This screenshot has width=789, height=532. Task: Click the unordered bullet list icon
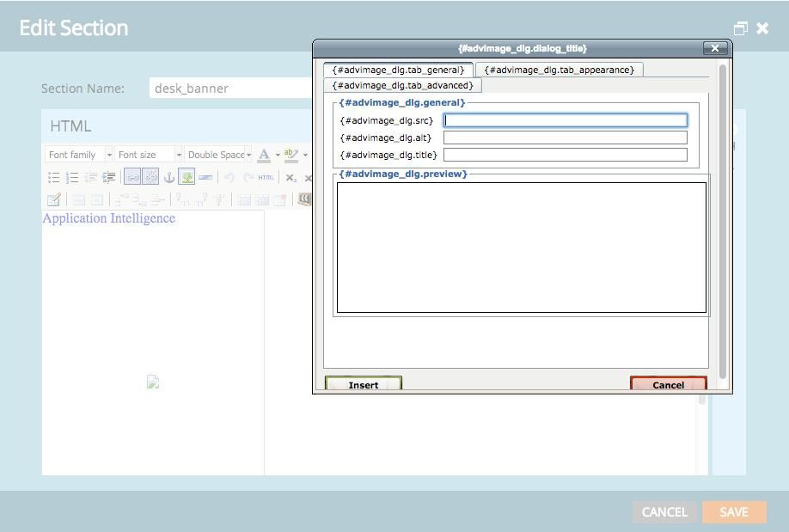(x=53, y=177)
